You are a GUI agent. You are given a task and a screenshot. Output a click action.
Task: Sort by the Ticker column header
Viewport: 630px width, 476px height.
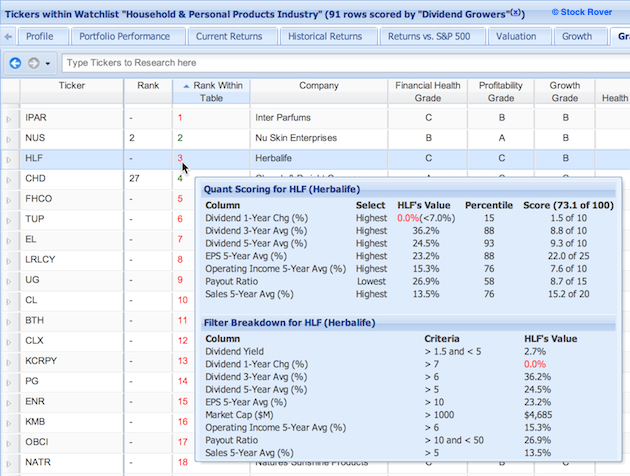point(72,92)
